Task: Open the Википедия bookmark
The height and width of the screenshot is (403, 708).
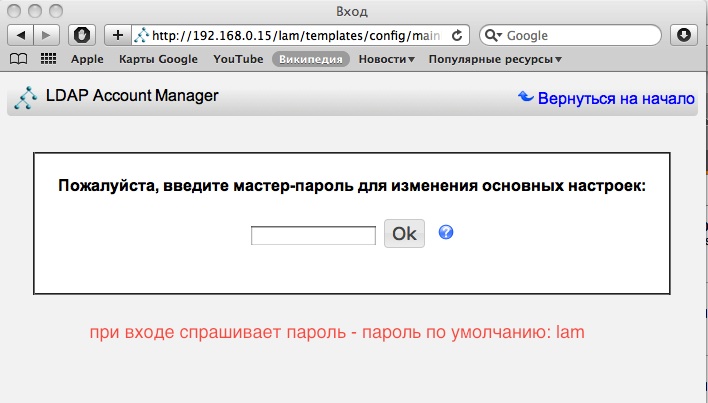Action: tap(309, 59)
